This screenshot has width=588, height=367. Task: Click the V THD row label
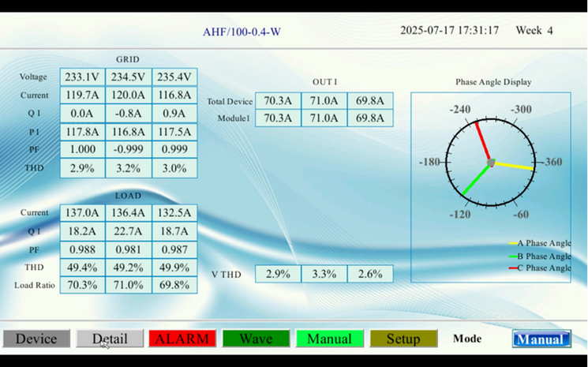point(227,275)
